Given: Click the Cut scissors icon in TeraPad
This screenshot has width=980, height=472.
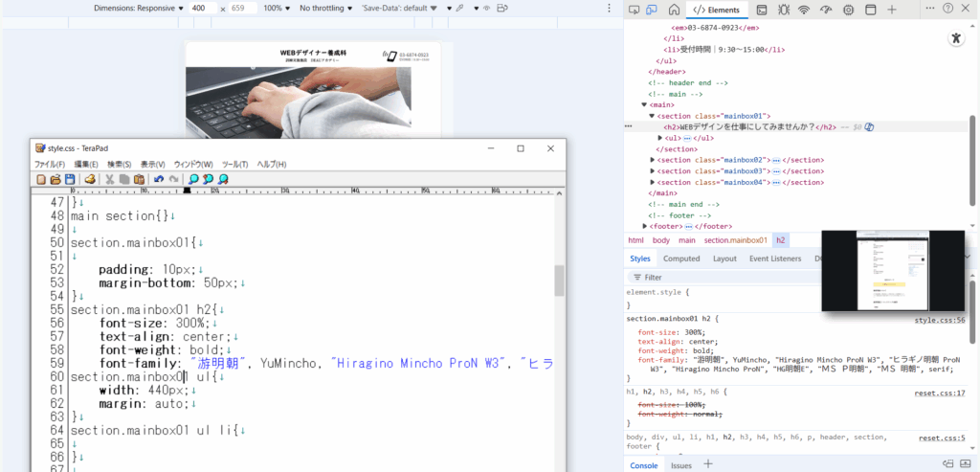Looking at the screenshot, I should click(x=110, y=179).
